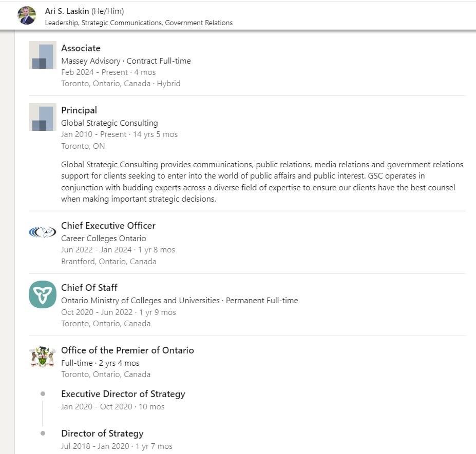Click Ari S. Laskin profile photo
476x454 pixels.
(x=27, y=15)
